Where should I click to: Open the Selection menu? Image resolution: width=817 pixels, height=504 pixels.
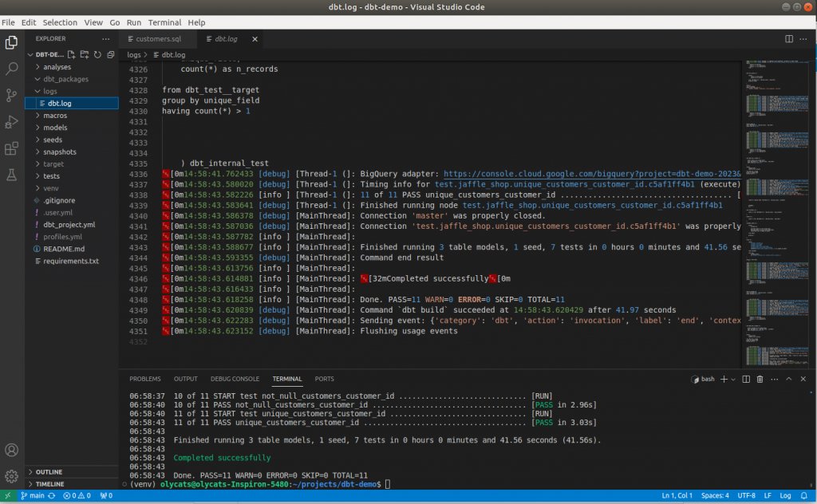pyautogui.click(x=60, y=22)
